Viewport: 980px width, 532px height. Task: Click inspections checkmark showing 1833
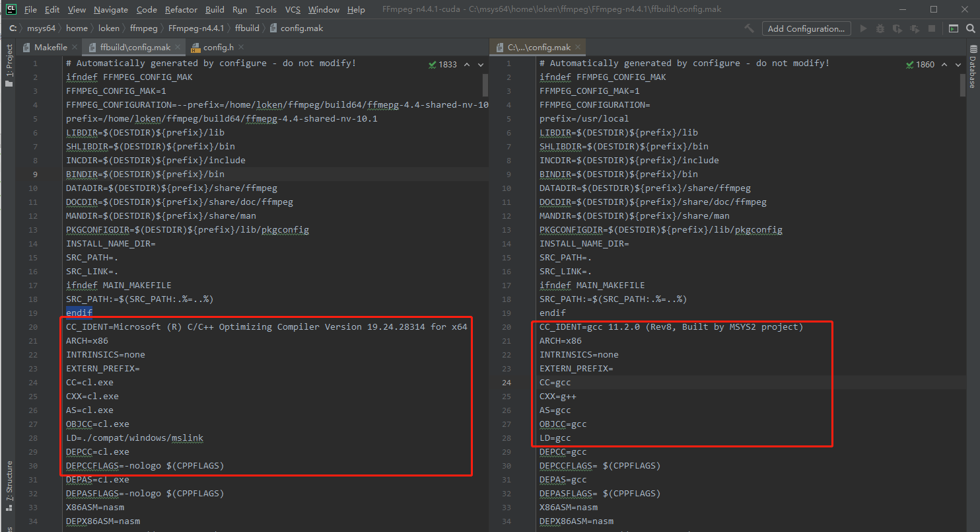pos(442,64)
